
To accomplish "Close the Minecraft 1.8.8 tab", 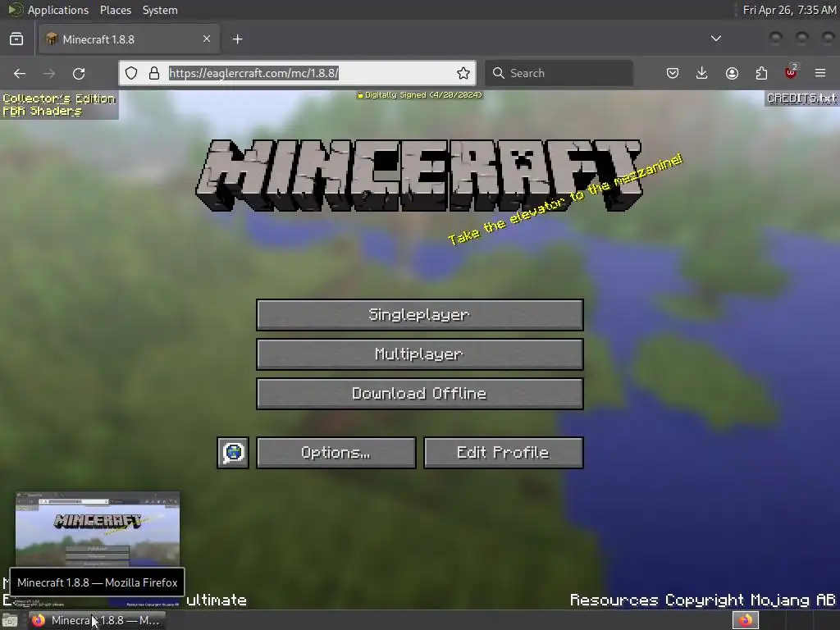I will 207,39.
